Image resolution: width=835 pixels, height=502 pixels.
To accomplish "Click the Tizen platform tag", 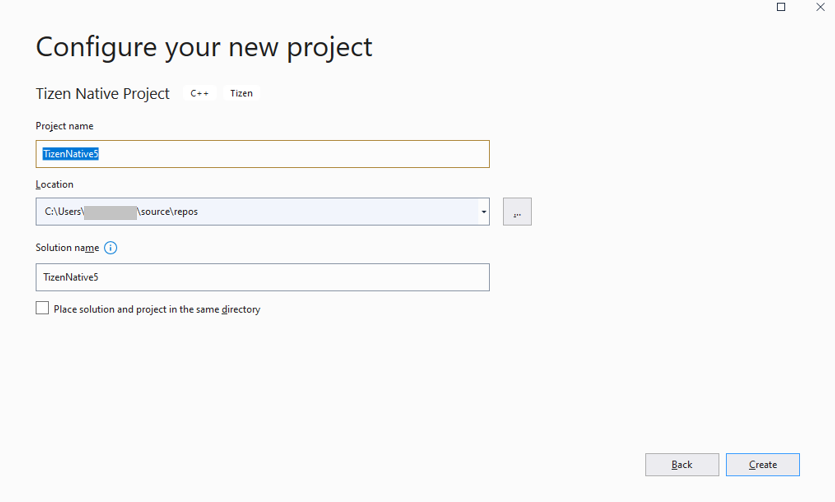I will click(x=241, y=93).
